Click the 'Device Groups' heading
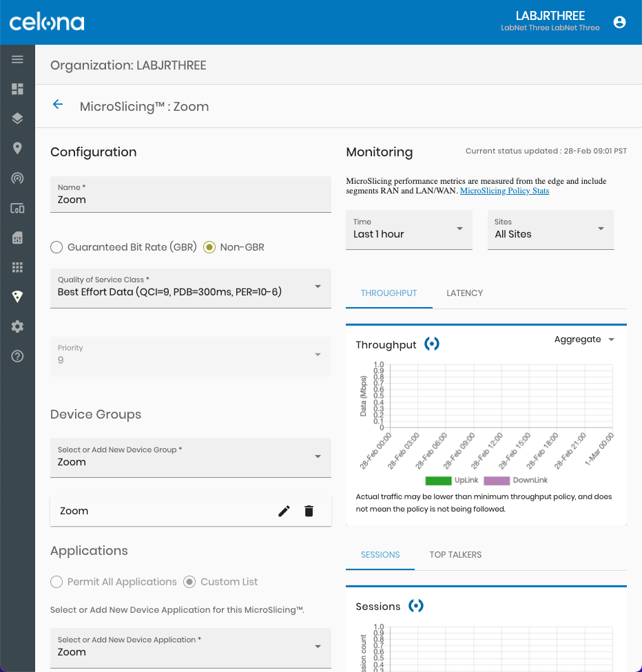Image resolution: width=642 pixels, height=672 pixels. click(x=96, y=414)
